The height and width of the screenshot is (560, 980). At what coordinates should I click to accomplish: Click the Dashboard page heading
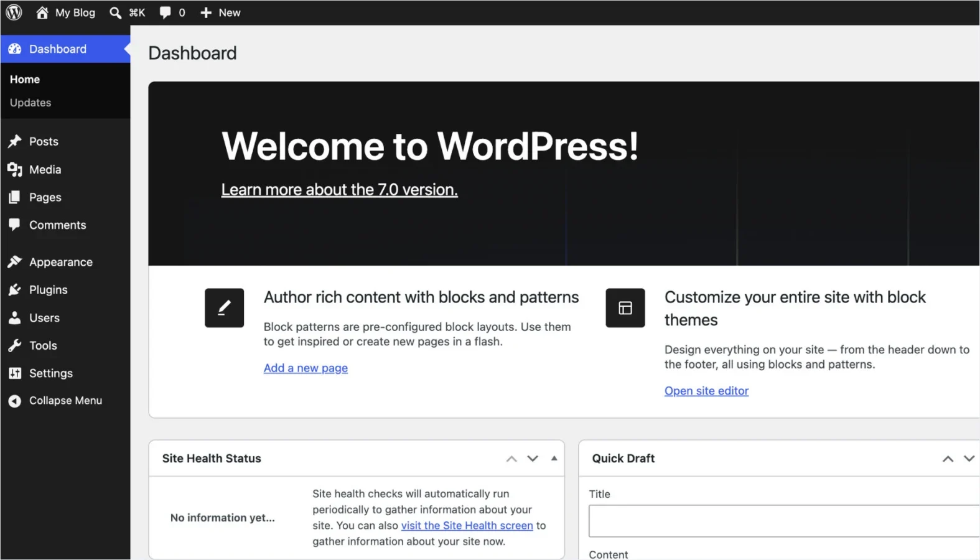tap(193, 54)
